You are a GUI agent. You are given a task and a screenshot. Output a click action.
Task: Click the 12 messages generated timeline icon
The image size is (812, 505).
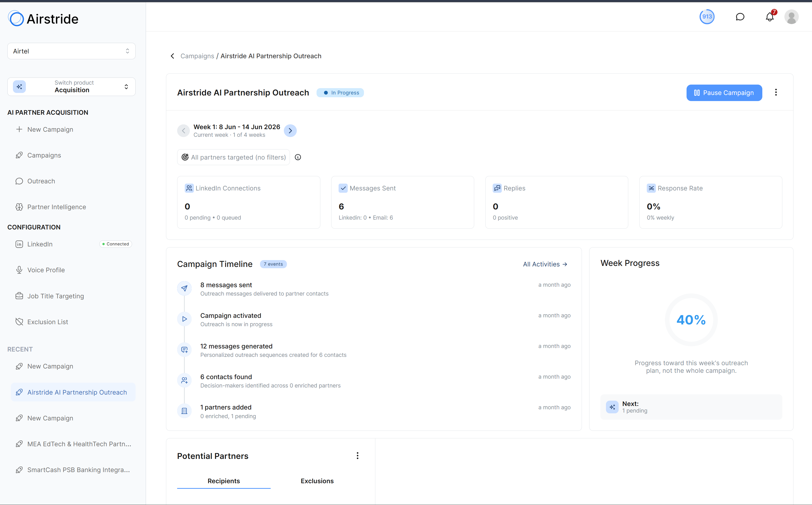[184, 350]
